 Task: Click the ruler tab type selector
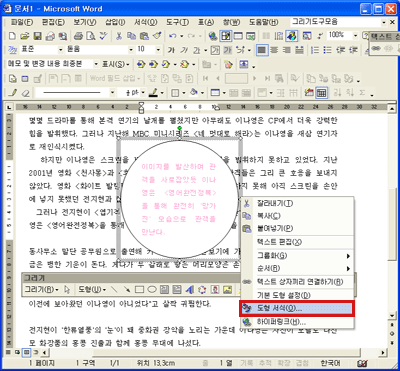tap(9, 107)
